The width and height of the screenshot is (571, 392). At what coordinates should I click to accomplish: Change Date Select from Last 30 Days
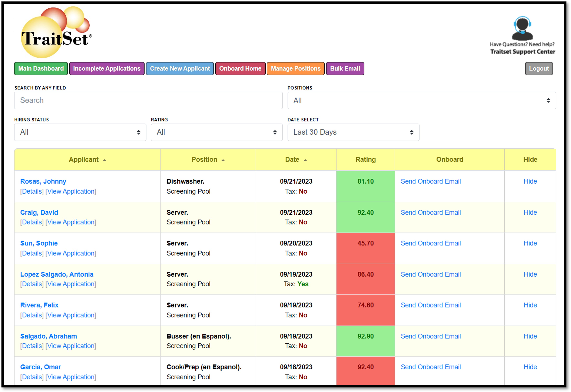353,132
